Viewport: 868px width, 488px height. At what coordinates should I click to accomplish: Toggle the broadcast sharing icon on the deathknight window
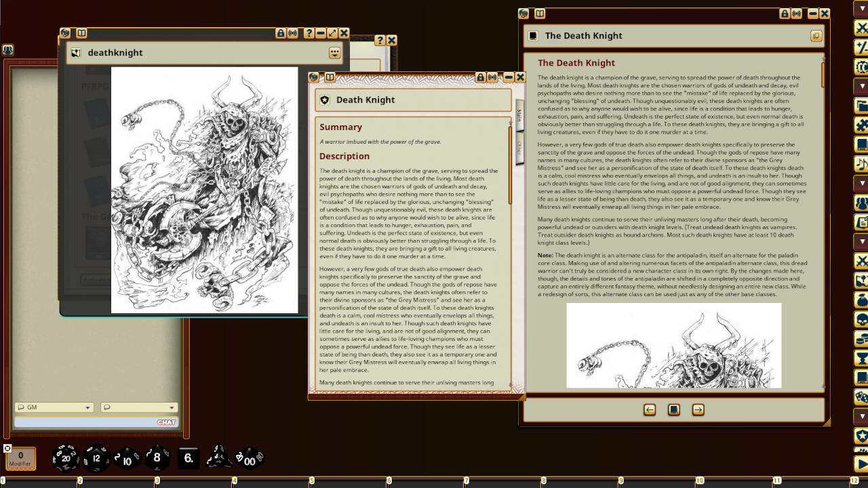tap(291, 33)
